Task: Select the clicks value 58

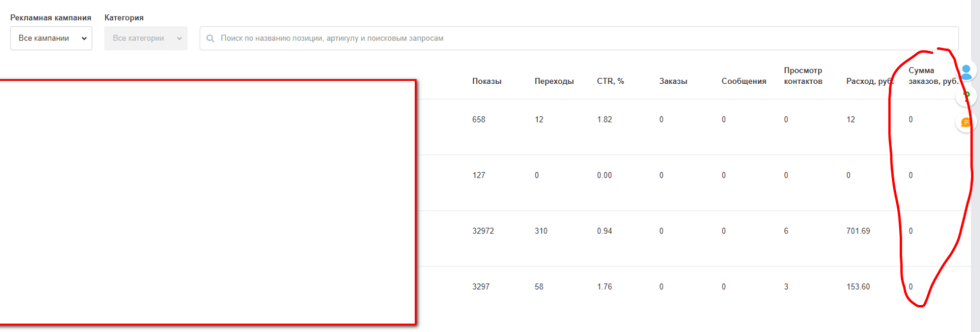Action: [x=539, y=287]
